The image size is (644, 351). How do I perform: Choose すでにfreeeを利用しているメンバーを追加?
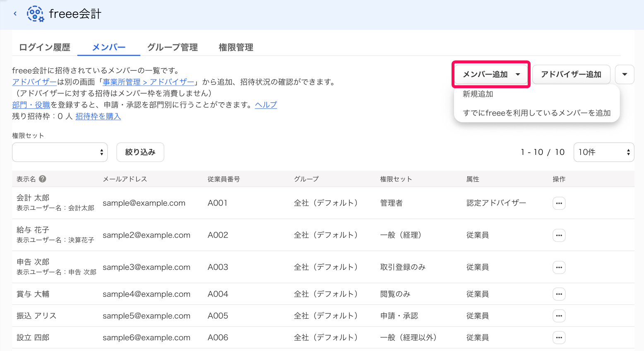537,113
